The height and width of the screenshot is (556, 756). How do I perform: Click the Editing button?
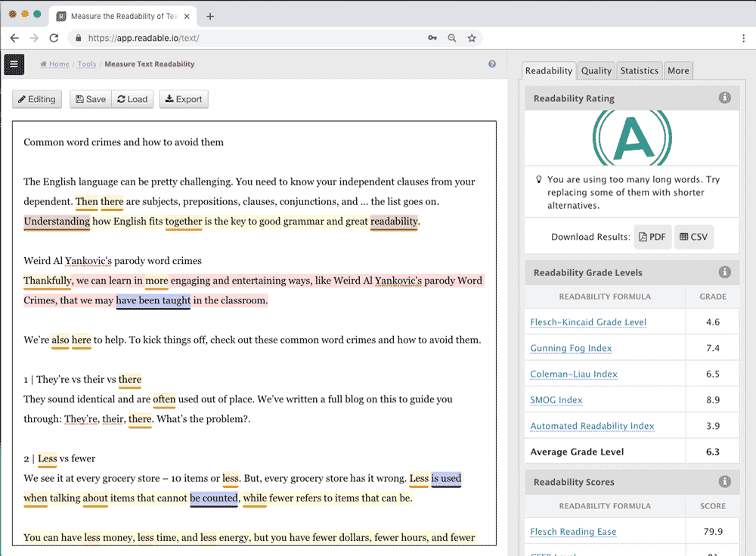pos(37,99)
